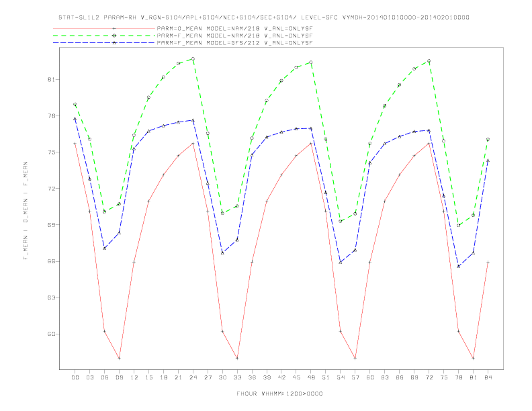Select the red PARM=O_MEAN NAM/218 legend entry
Viewport: 532px width, 411px height.
pyautogui.click(x=183, y=28)
